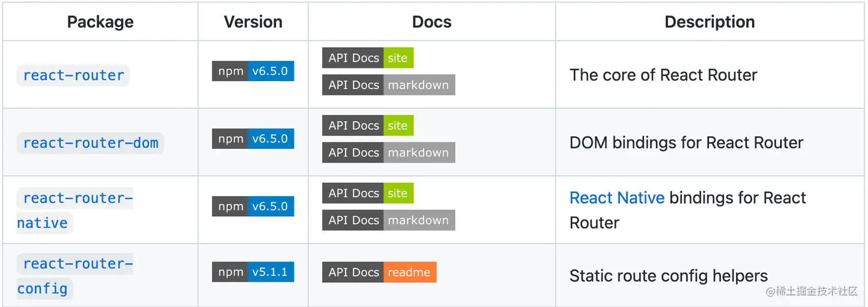Open API Docs markdown badge for react-router
This screenshot has height=307, width=868.
click(389, 85)
